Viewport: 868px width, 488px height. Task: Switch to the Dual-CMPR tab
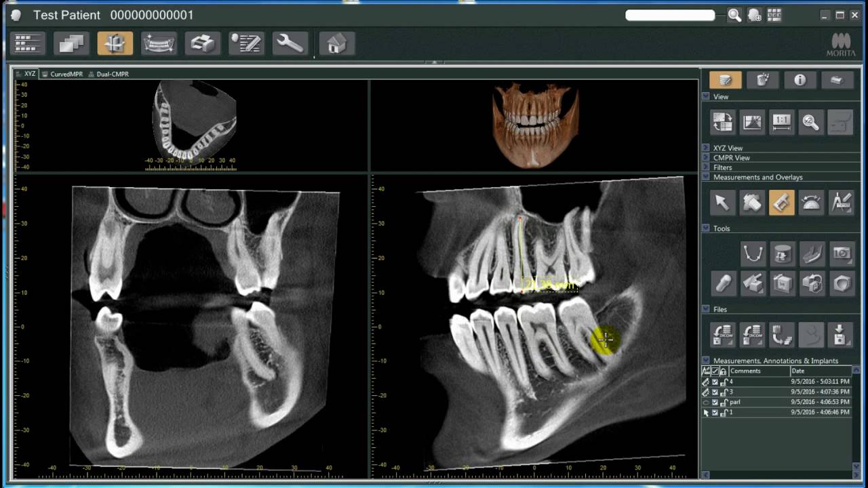(x=108, y=74)
